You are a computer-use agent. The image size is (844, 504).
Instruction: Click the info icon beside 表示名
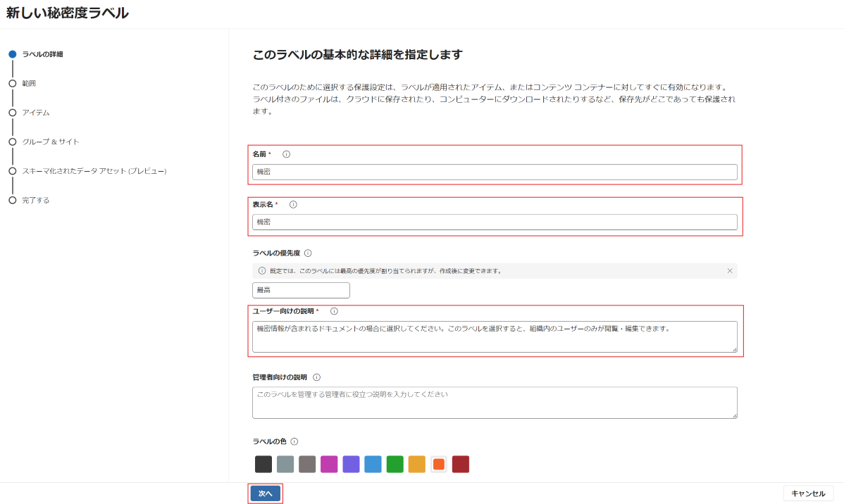click(x=293, y=205)
